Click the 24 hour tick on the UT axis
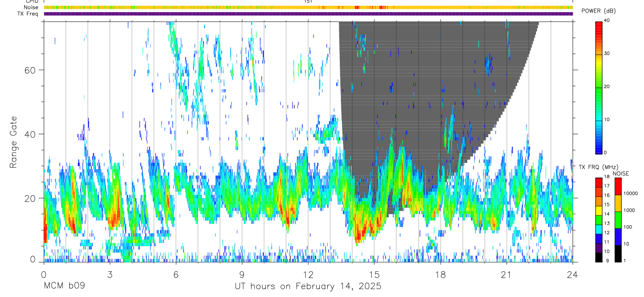644x297 pixels. (x=573, y=274)
